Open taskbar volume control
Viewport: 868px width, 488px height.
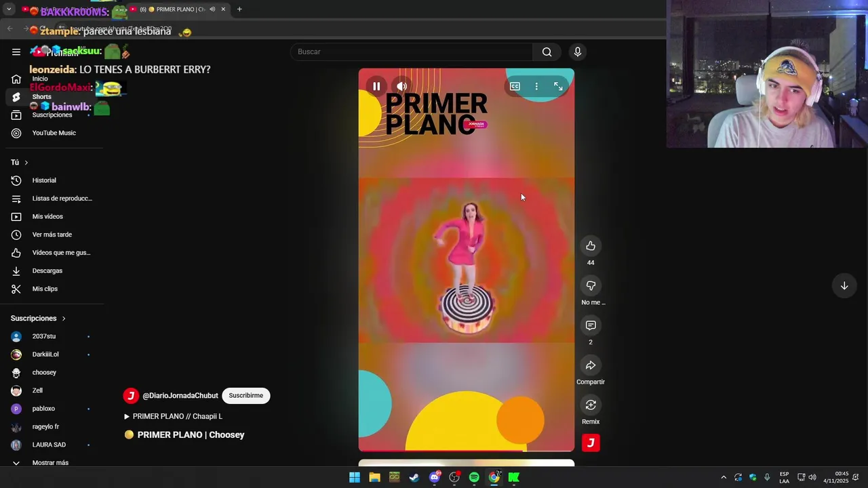pyautogui.click(x=812, y=477)
